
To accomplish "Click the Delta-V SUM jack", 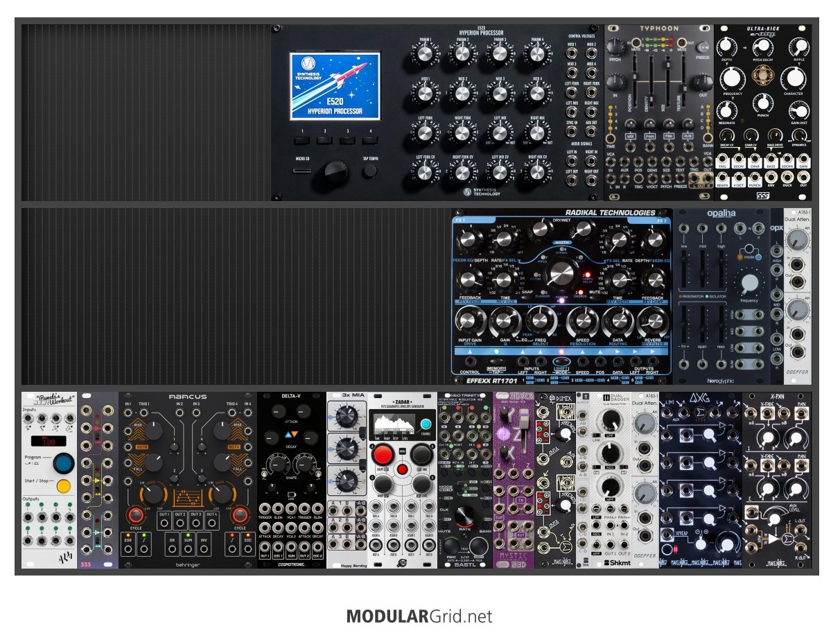I will click(291, 548).
